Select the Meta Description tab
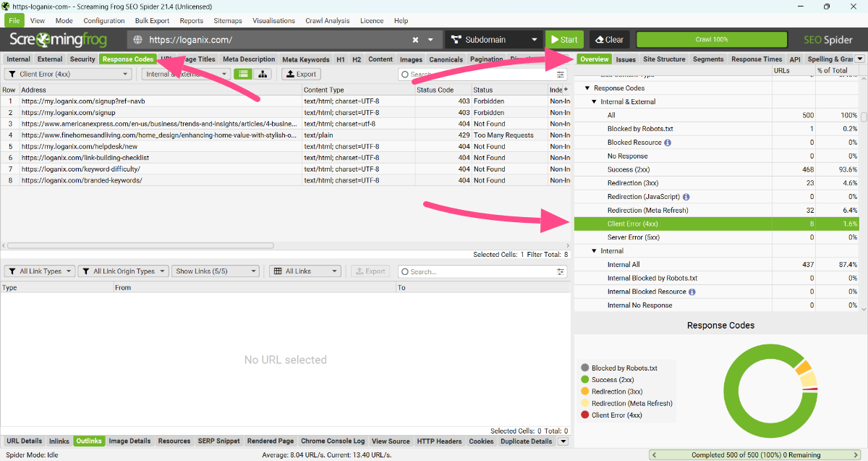The image size is (868, 461). 249,59
